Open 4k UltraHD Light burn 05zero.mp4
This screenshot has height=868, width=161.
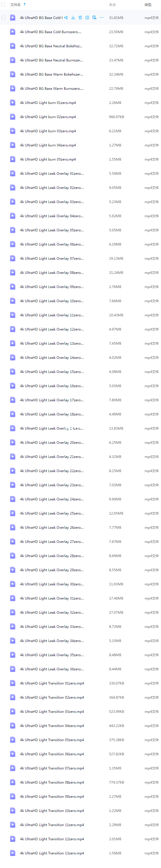[48, 159]
